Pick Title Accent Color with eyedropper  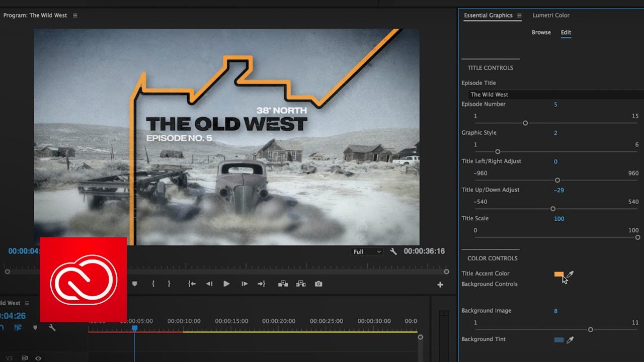point(570,275)
